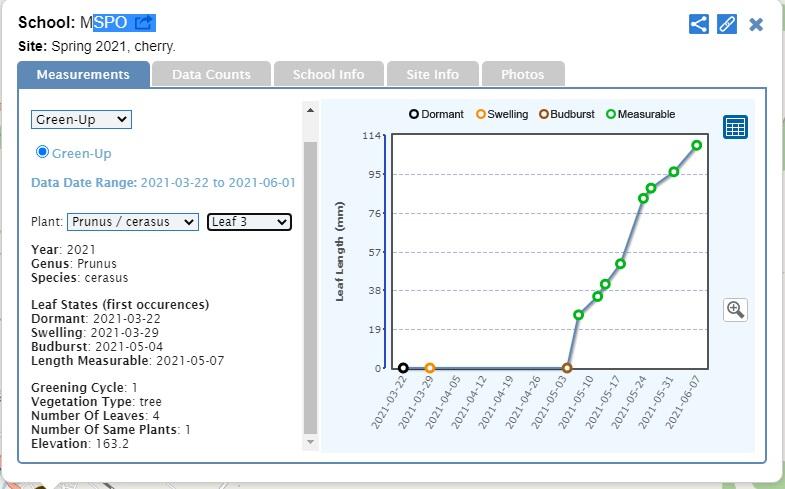Toggle Swelling series in chart legend
Viewport: 785px width, 489px height.
[x=502, y=114]
